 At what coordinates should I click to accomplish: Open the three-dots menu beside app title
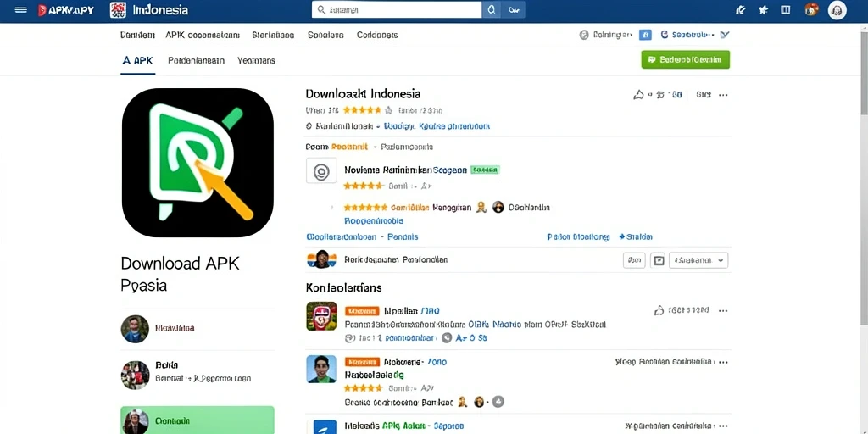point(723,95)
